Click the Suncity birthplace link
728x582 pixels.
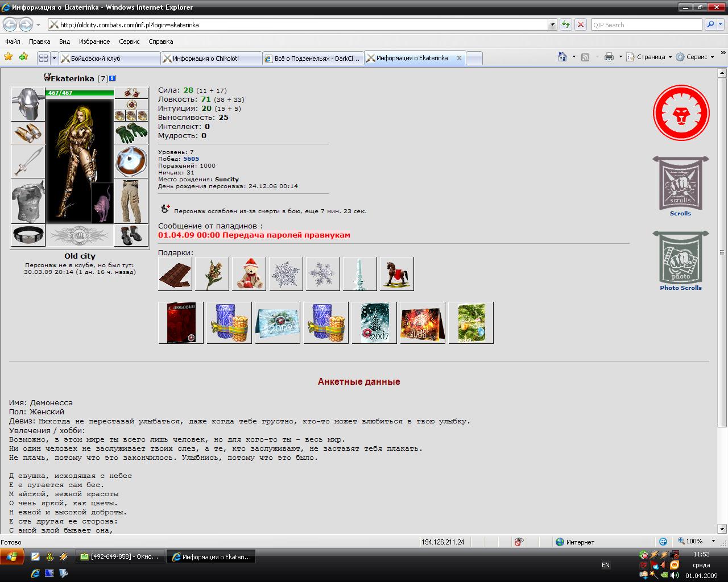227,180
